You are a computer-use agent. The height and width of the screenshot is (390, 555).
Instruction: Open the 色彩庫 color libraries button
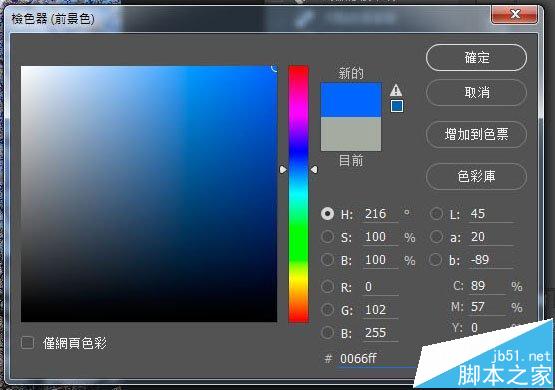point(476,176)
